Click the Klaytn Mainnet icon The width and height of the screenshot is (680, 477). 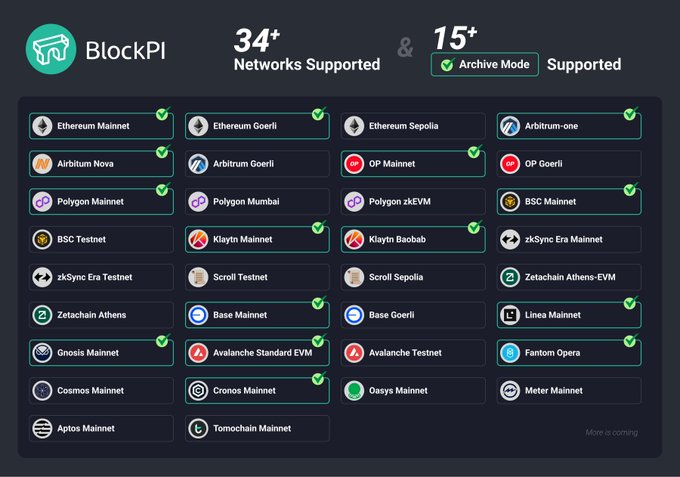[198, 239]
